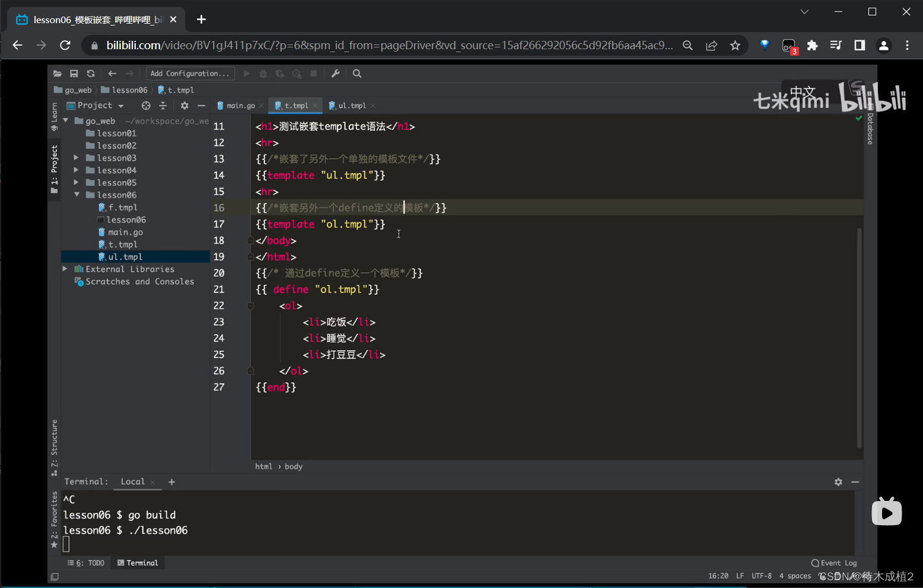Open Project panel gear settings

(x=184, y=106)
